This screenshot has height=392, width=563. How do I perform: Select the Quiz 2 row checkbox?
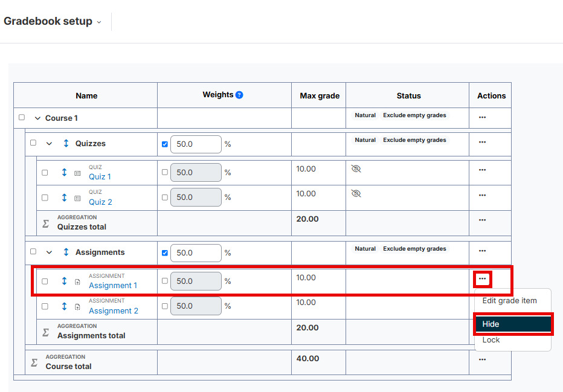pos(45,198)
